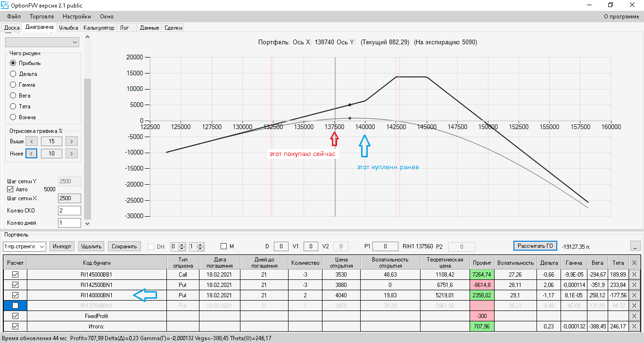
Task: Click the total profit cell 707,96
Action: point(481,326)
